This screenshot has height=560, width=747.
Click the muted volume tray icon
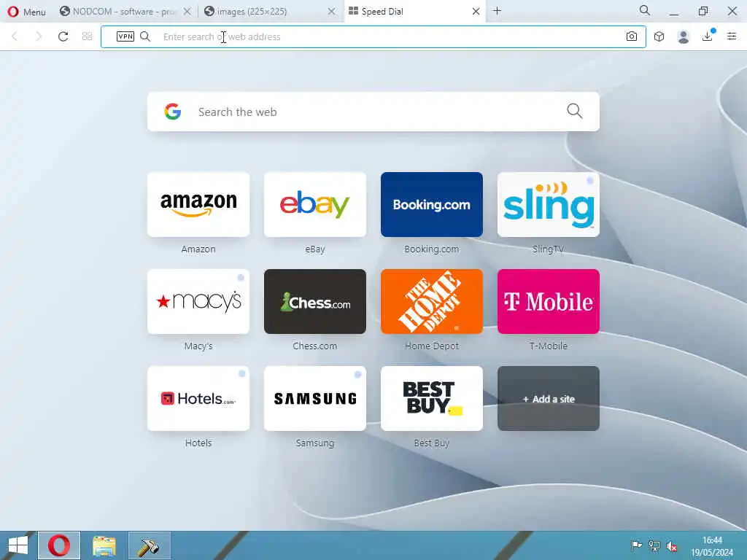(672, 546)
